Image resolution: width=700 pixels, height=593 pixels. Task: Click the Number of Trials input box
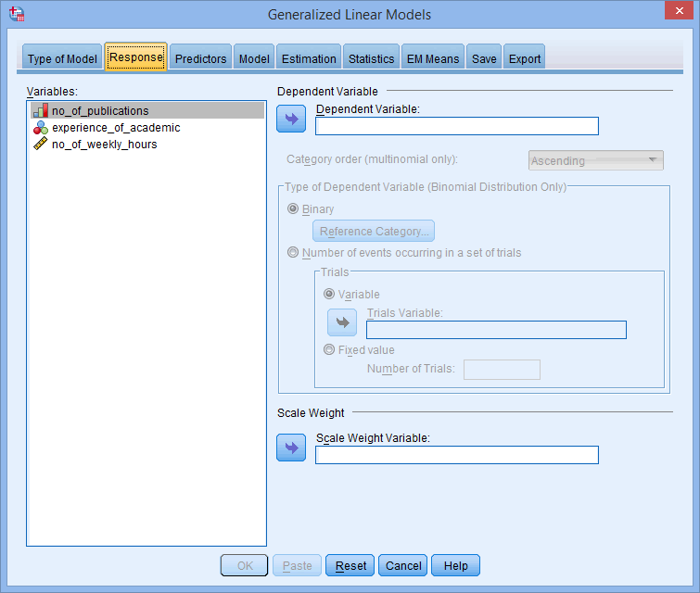[502, 370]
